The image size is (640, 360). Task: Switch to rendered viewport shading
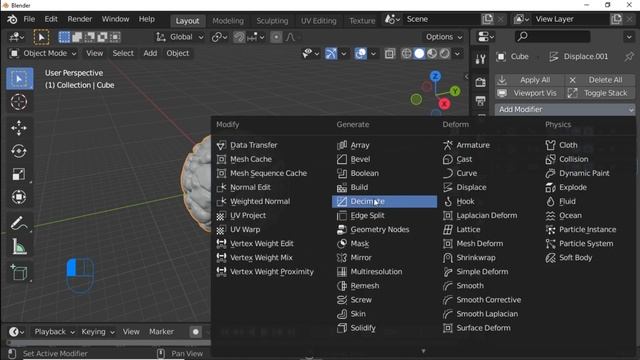pyautogui.click(x=444, y=53)
